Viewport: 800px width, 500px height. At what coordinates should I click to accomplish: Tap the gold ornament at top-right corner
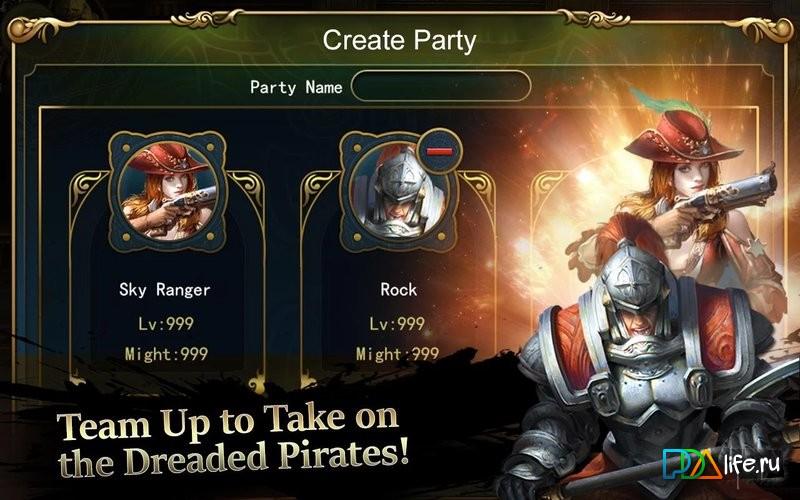pos(766,30)
